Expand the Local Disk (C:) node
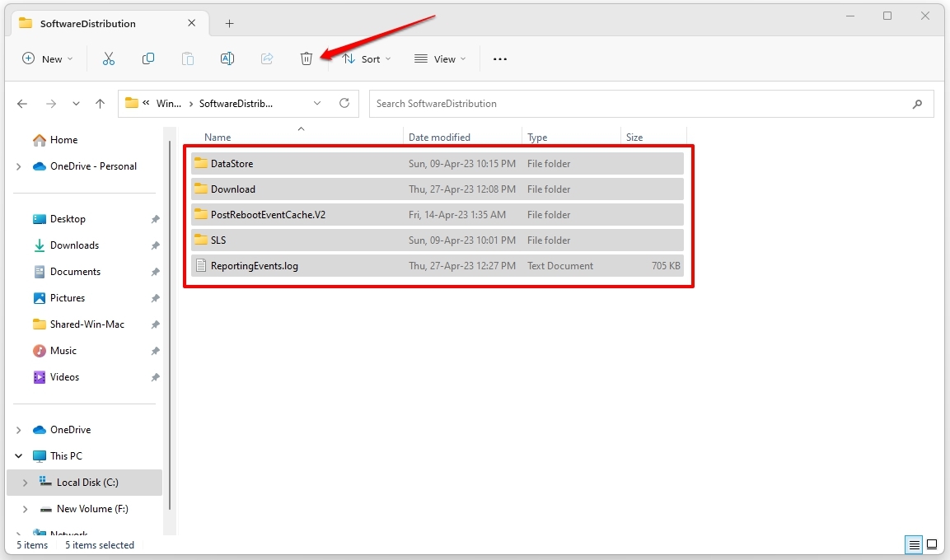Image resolution: width=950 pixels, height=560 pixels. (x=25, y=483)
